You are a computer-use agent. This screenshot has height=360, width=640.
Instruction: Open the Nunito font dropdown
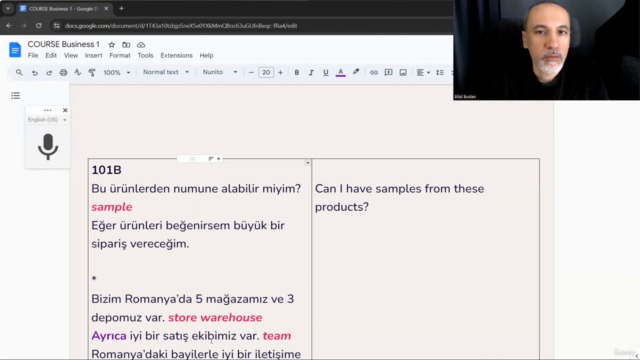coord(220,72)
